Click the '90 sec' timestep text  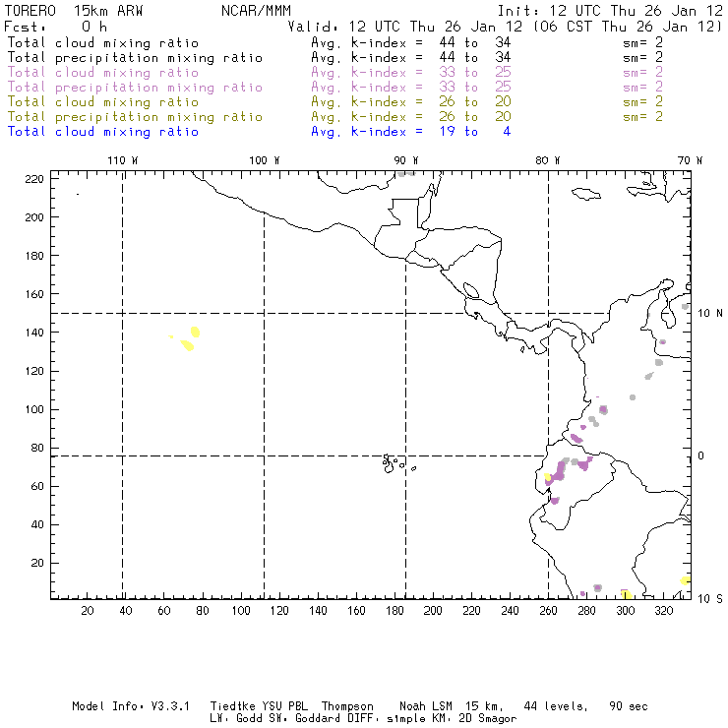click(x=629, y=706)
